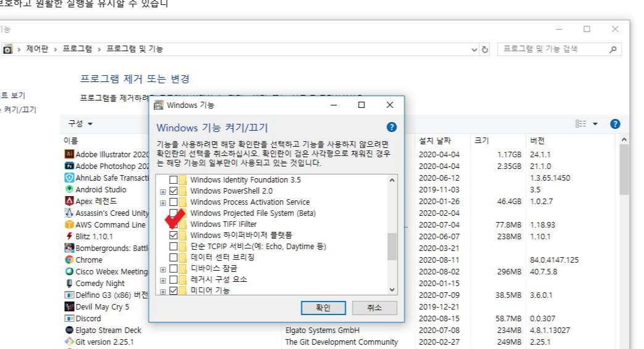Screen dimensions: 644x349
Task: Select the Windows Projected File System (Beta) row
Action: pos(253,213)
